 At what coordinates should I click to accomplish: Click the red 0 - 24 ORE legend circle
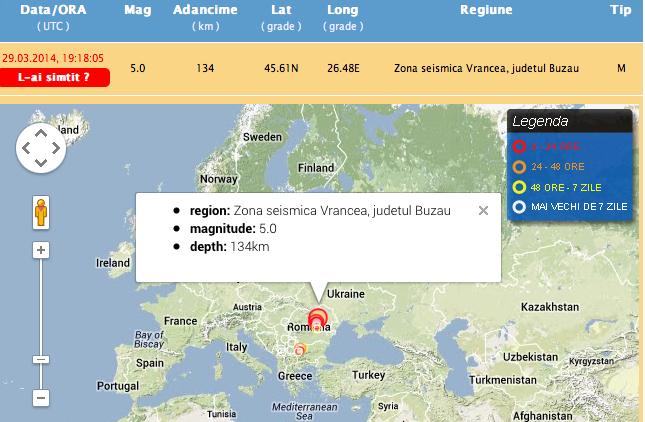[519, 146]
